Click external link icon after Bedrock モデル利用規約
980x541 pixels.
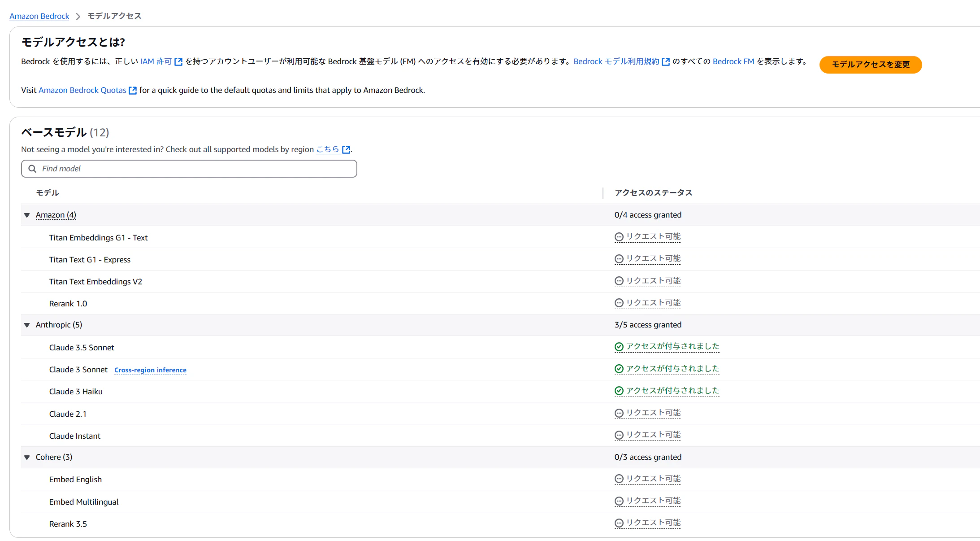coord(666,62)
